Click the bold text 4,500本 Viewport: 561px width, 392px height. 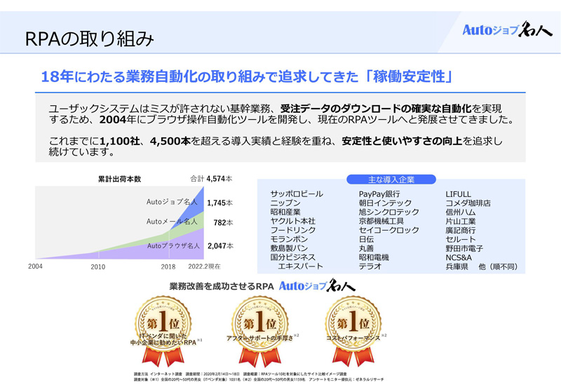(x=170, y=141)
